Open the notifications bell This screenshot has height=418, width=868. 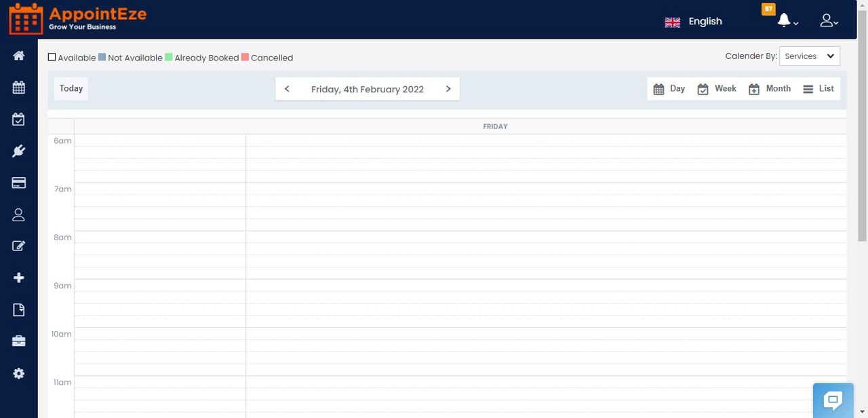784,20
